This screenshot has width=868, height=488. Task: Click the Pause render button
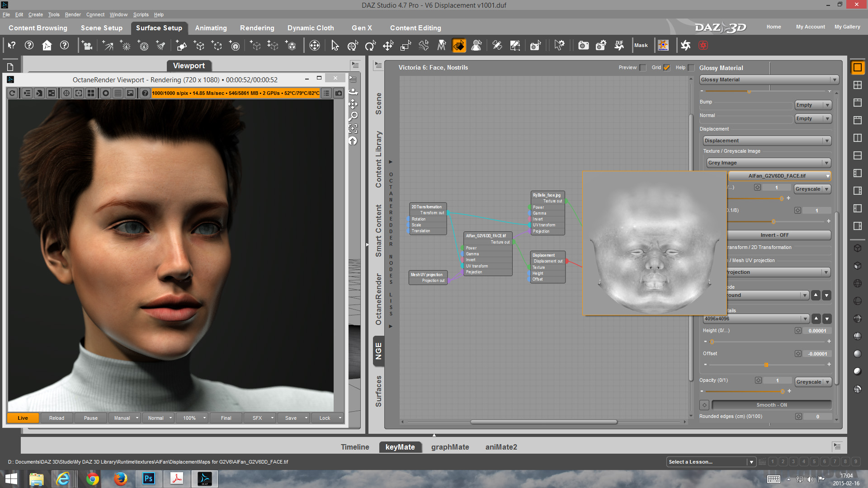click(x=90, y=418)
